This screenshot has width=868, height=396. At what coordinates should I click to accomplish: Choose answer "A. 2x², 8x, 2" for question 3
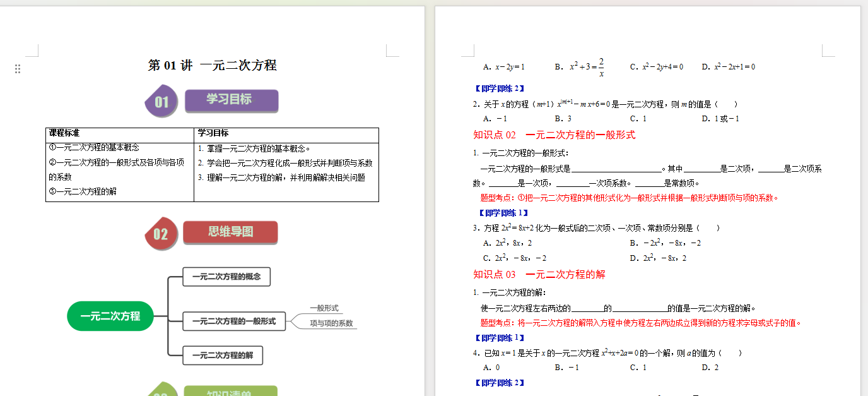pyautogui.click(x=508, y=243)
